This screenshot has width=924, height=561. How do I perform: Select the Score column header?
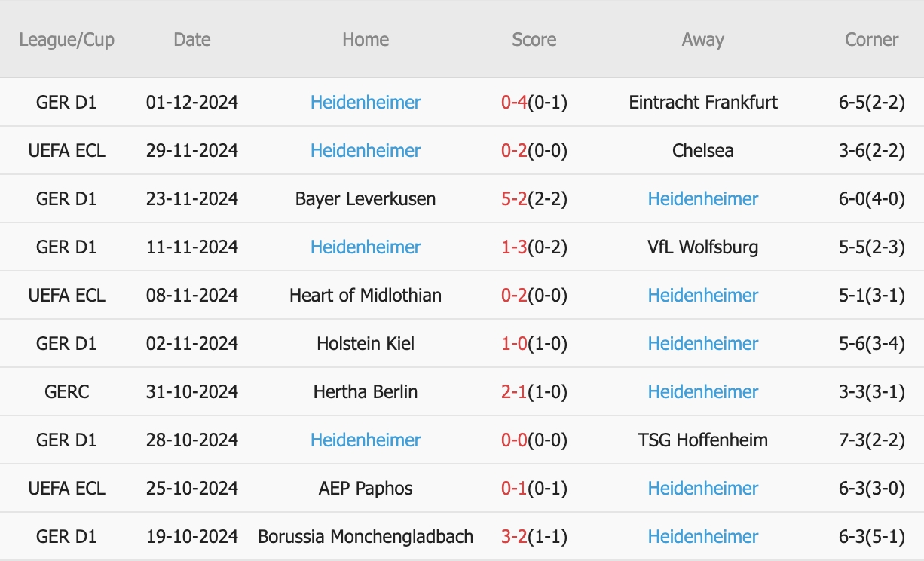pos(534,40)
